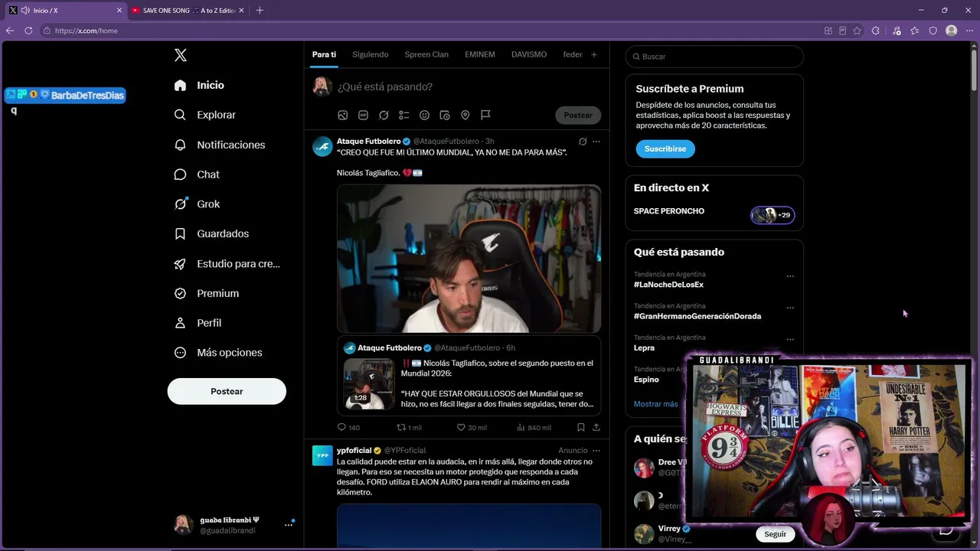980x551 pixels.
Task: Add a poll to the new post
Action: (x=404, y=116)
